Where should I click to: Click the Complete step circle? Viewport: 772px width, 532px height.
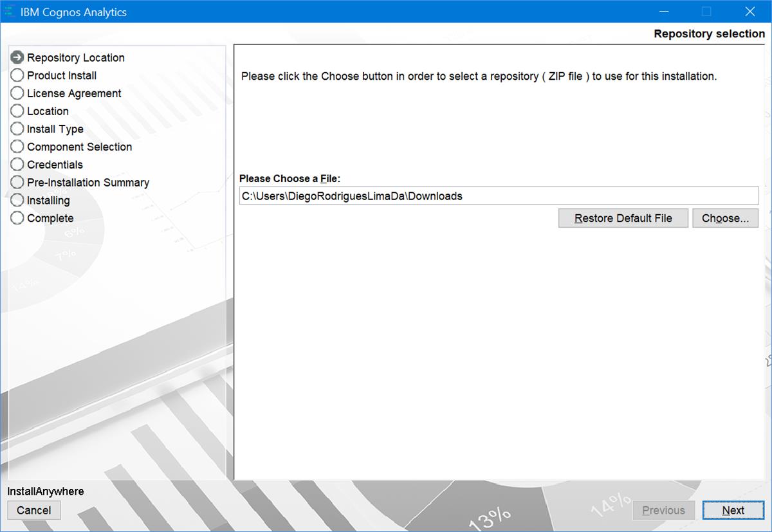pyautogui.click(x=17, y=218)
